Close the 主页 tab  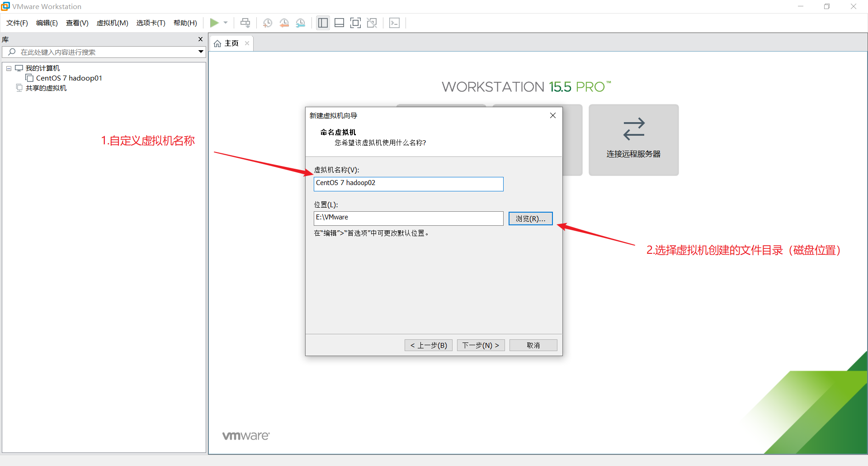click(x=247, y=43)
